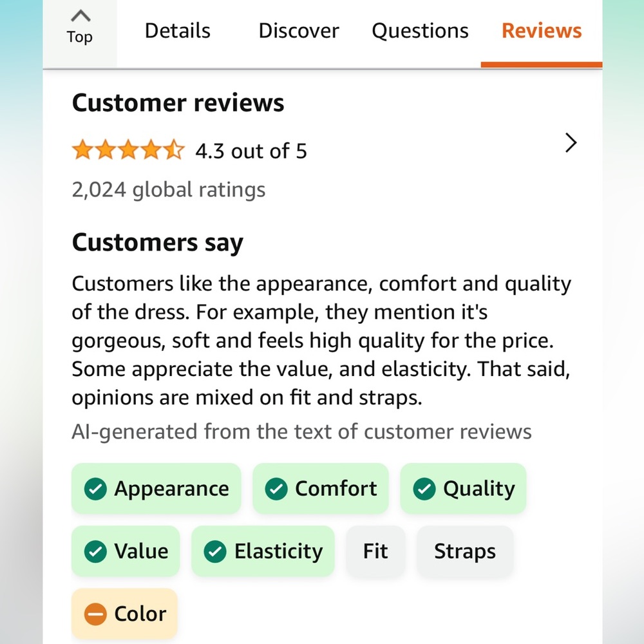644x644 pixels.
Task: Select the Fit review topic chip
Action: (x=375, y=551)
